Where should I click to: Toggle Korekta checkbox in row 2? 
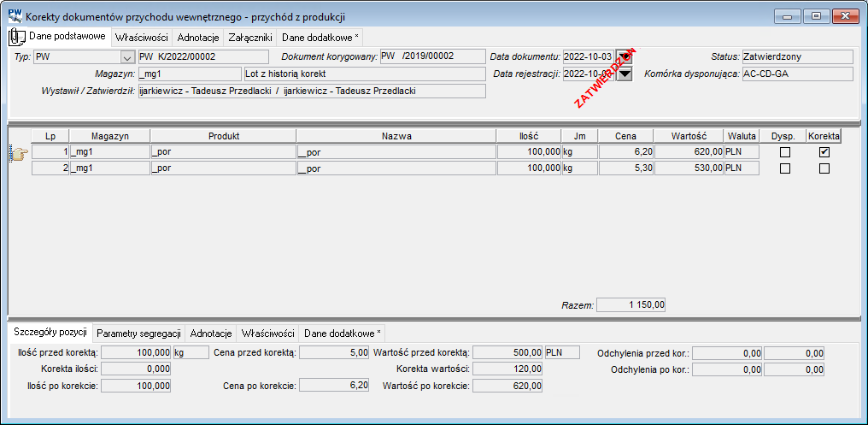click(824, 168)
